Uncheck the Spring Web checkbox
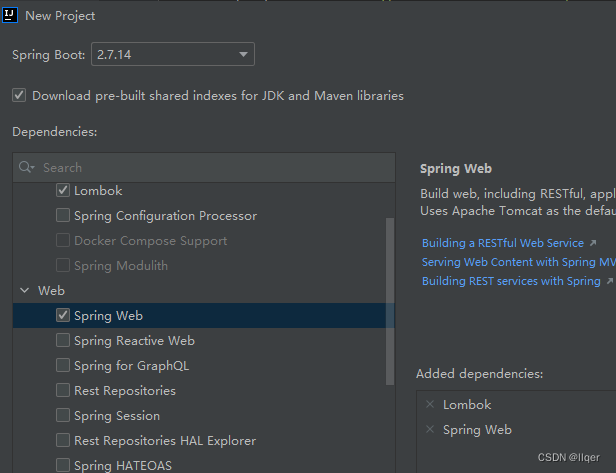The image size is (616, 473). click(63, 315)
